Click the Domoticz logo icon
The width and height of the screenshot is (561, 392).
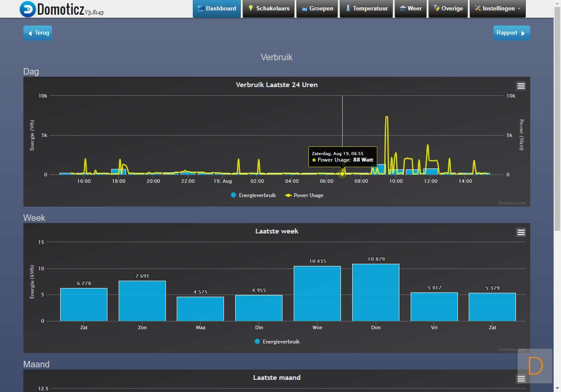(x=28, y=9)
